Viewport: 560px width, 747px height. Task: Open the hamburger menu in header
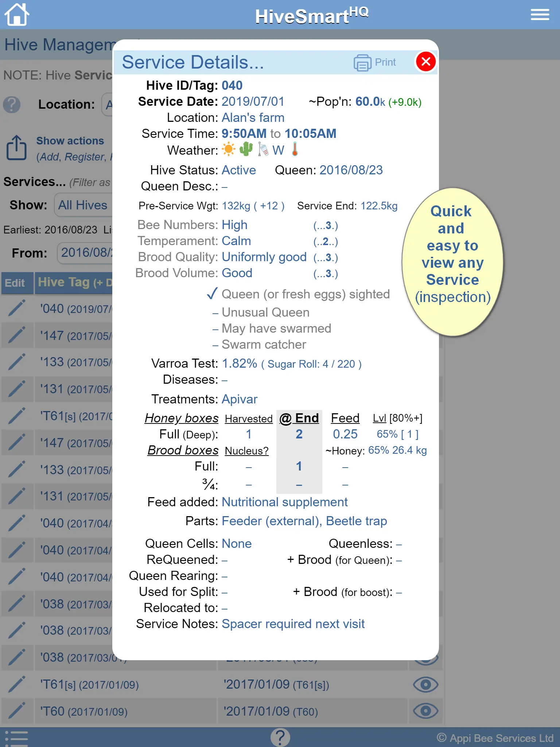tap(540, 15)
